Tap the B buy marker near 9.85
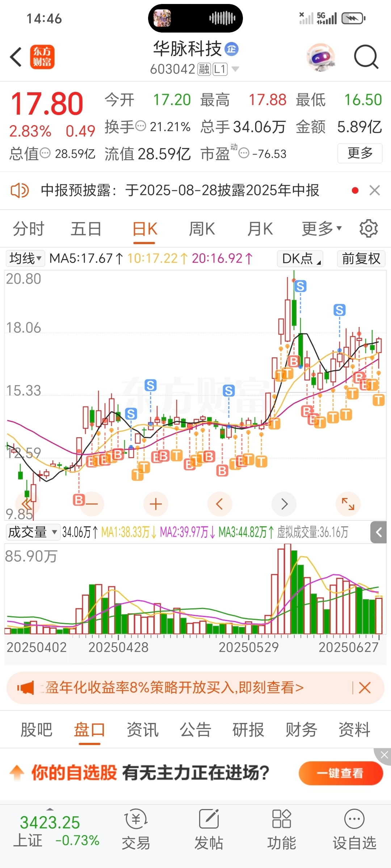The height and width of the screenshot is (868, 391). tap(79, 500)
